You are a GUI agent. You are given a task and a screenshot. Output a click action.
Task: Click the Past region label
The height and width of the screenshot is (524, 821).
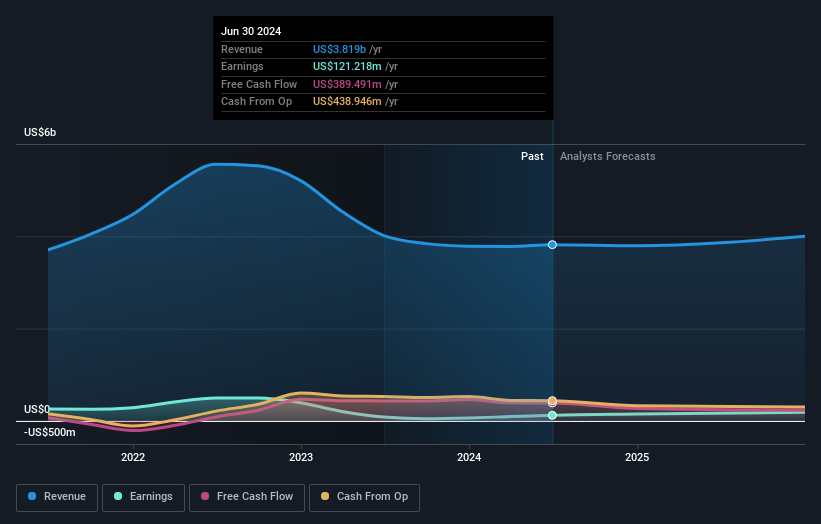pyautogui.click(x=532, y=156)
